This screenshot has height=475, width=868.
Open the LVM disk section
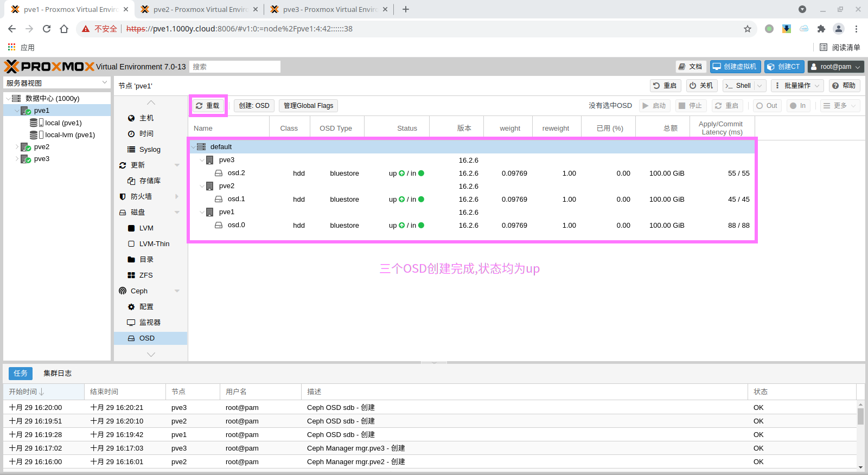tap(146, 228)
